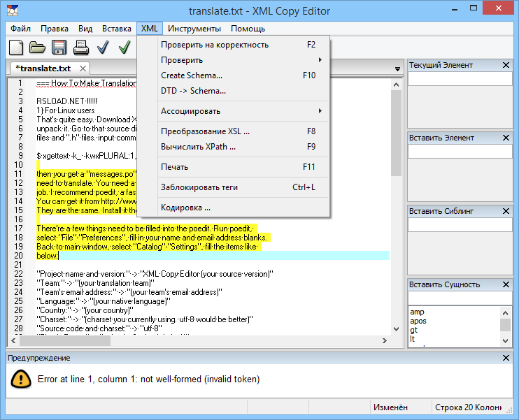
Task: Click the Строка 20 status bar entry
Action: point(469,407)
